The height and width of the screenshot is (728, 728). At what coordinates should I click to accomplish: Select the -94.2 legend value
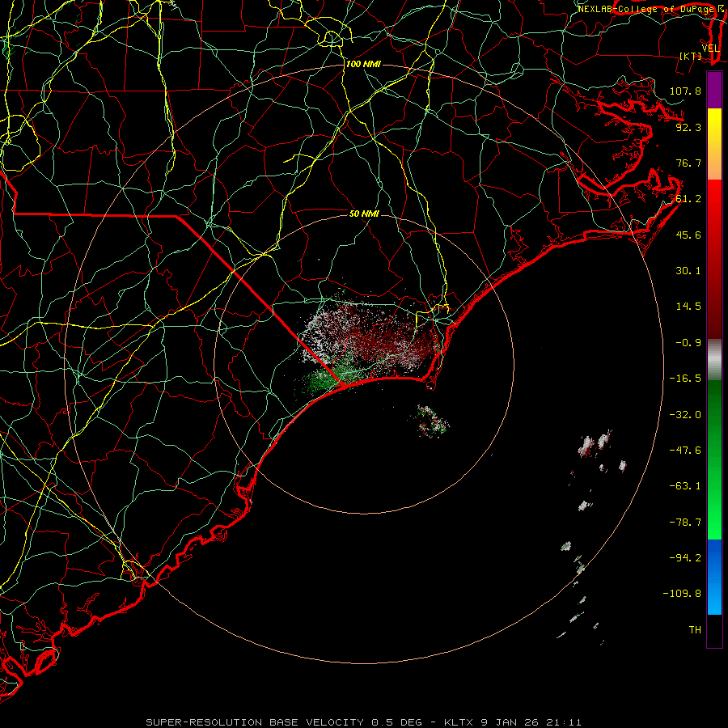pyautogui.click(x=685, y=557)
